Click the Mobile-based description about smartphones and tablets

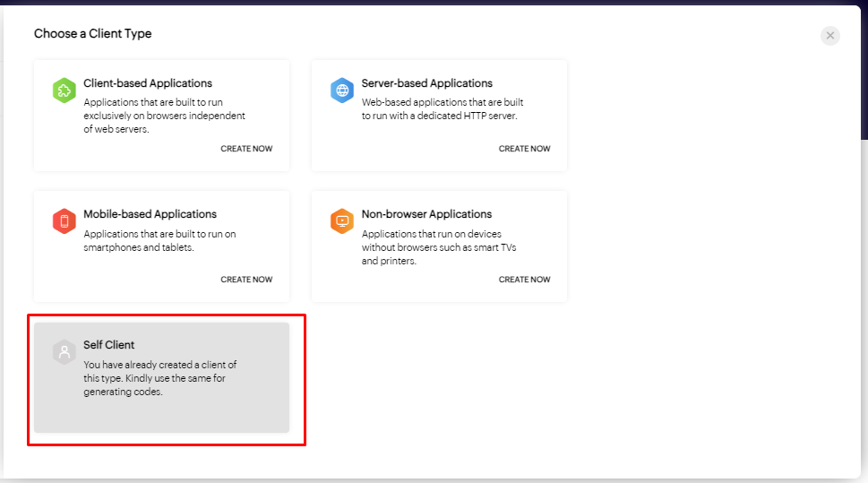point(159,240)
